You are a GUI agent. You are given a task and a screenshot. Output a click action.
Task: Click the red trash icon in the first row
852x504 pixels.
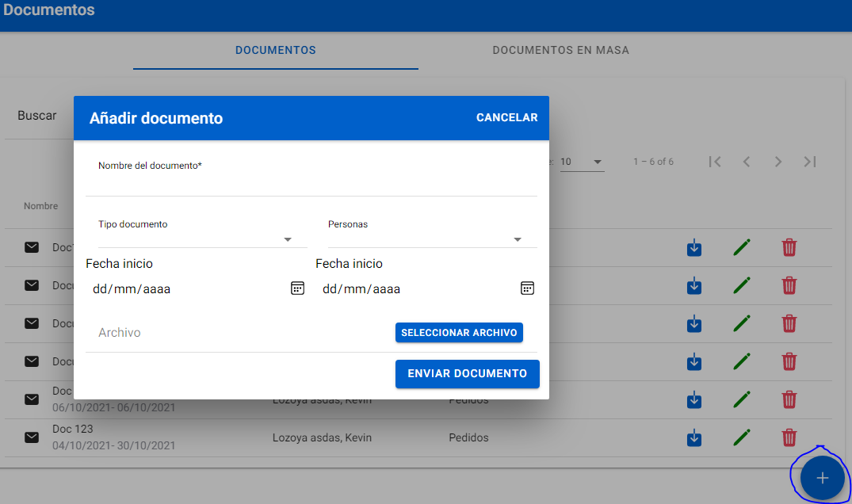coord(789,248)
